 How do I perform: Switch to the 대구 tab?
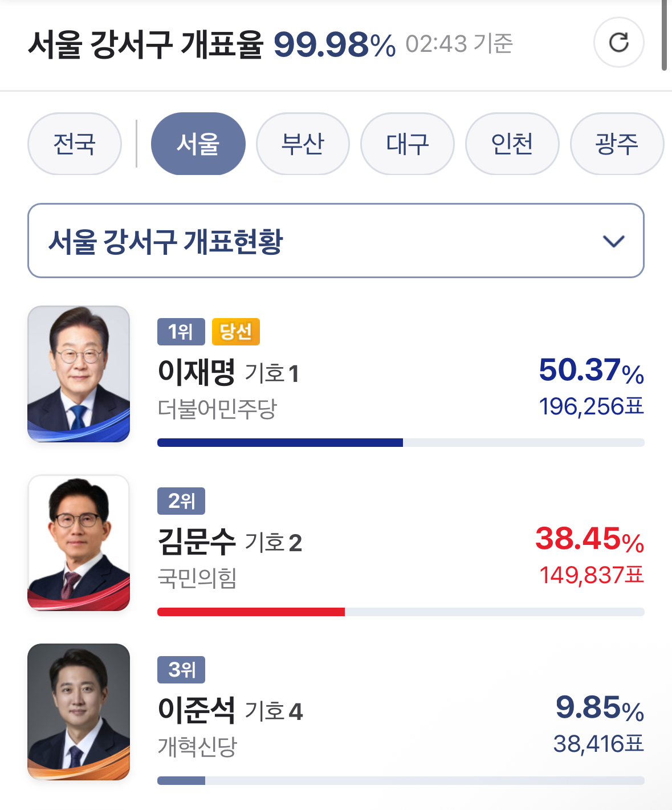pos(408,144)
